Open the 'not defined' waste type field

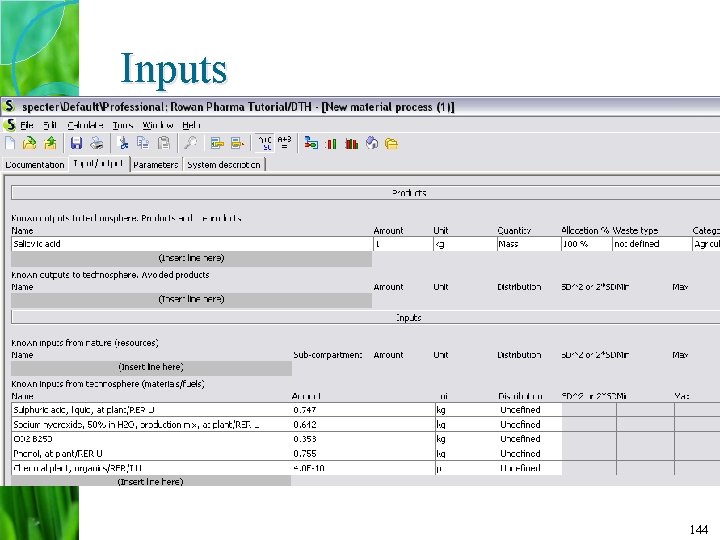click(x=652, y=244)
